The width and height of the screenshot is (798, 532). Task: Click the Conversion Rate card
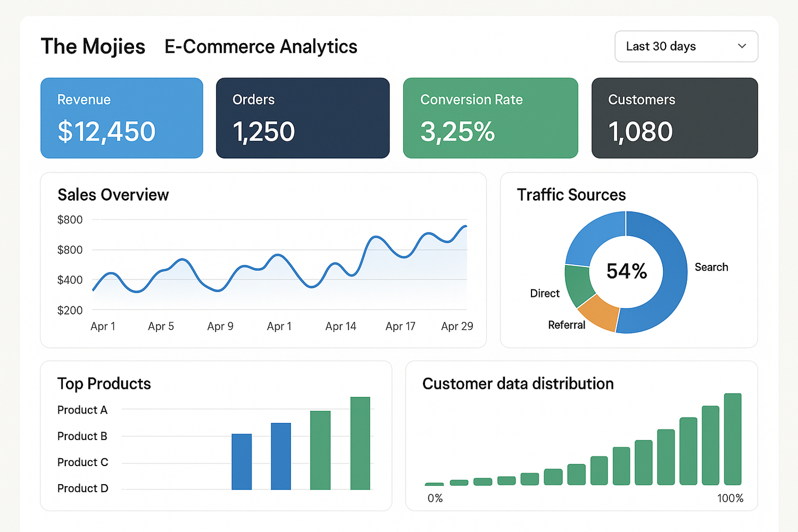490,118
